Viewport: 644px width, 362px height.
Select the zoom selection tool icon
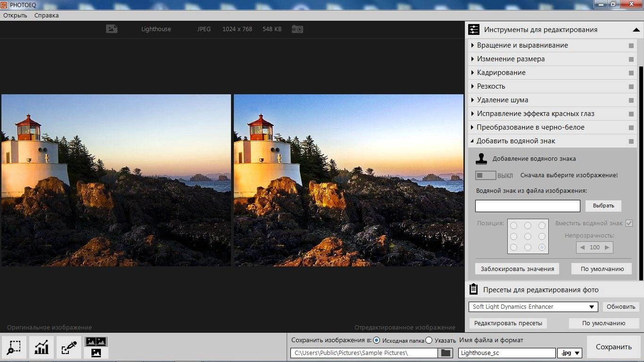[x=15, y=348]
